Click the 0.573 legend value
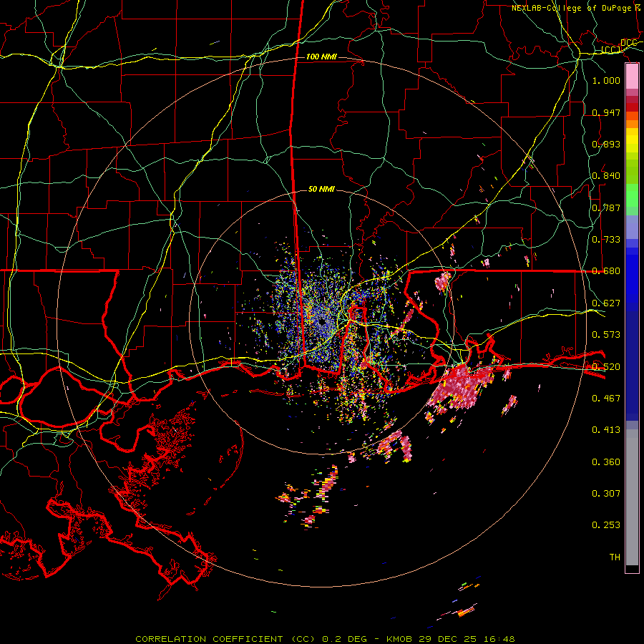 pos(606,335)
